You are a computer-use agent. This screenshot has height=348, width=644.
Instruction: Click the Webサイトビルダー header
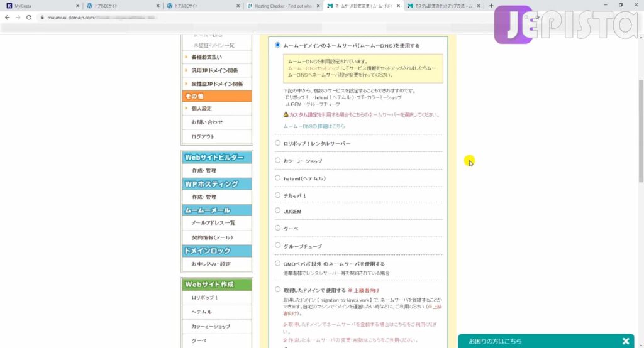pyautogui.click(x=217, y=158)
